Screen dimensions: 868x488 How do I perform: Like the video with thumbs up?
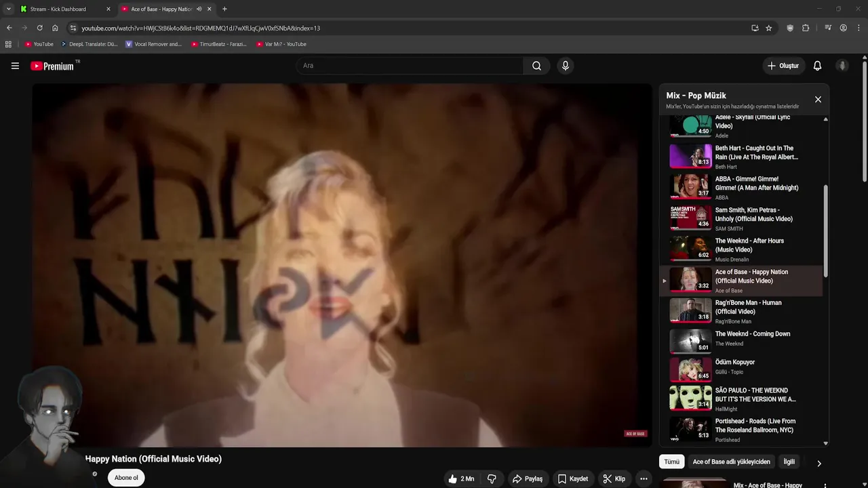pyautogui.click(x=460, y=479)
